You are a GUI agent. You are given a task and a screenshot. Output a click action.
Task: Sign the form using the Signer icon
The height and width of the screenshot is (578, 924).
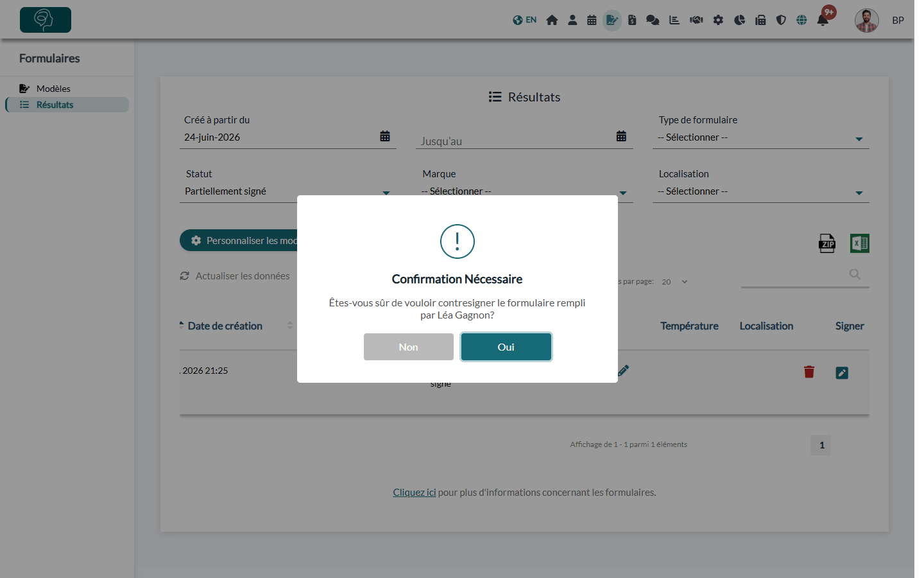(x=842, y=372)
